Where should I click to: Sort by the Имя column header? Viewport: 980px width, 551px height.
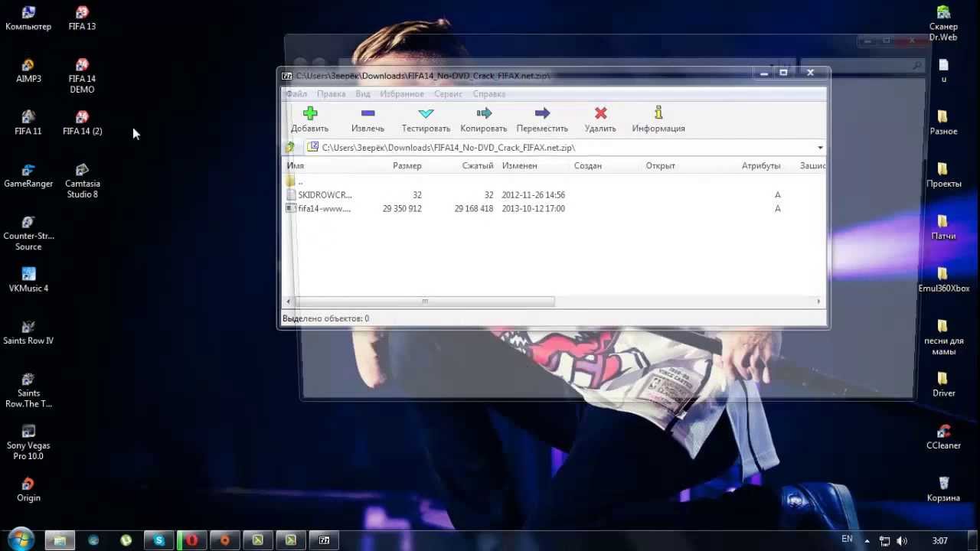tap(295, 165)
